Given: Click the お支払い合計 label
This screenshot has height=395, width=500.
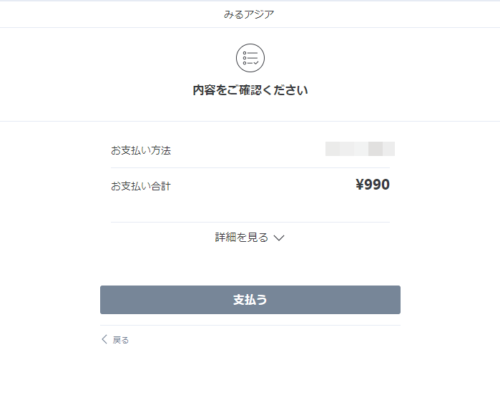Looking at the screenshot, I should pyautogui.click(x=141, y=186).
